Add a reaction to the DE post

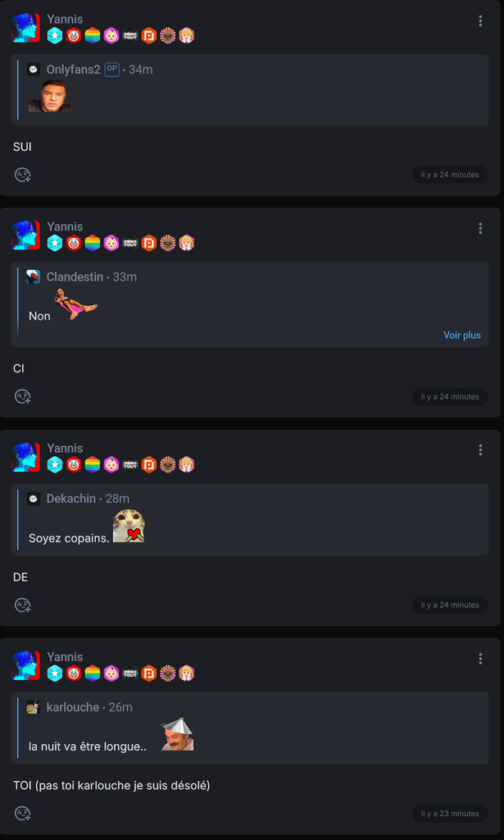coord(22,605)
